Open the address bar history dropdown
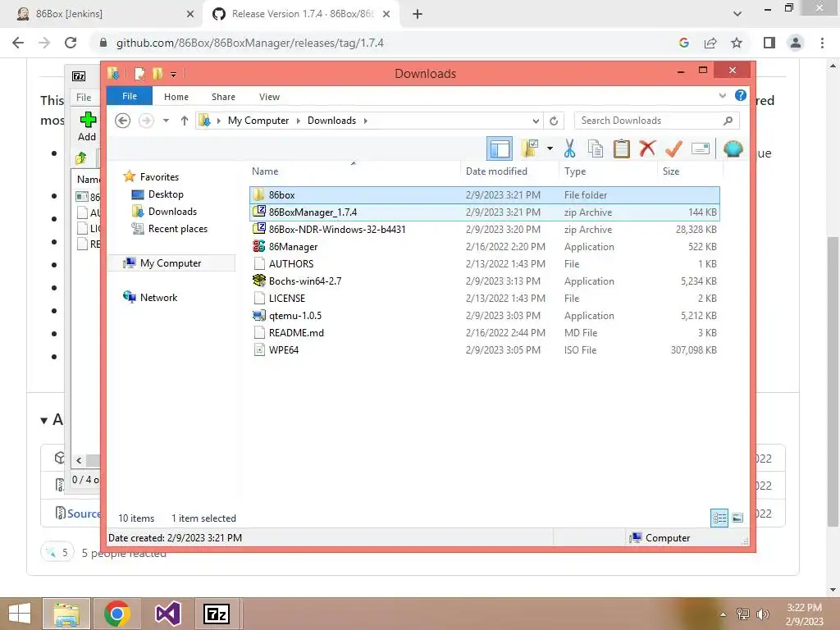This screenshot has width=840, height=630. [535, 121]
